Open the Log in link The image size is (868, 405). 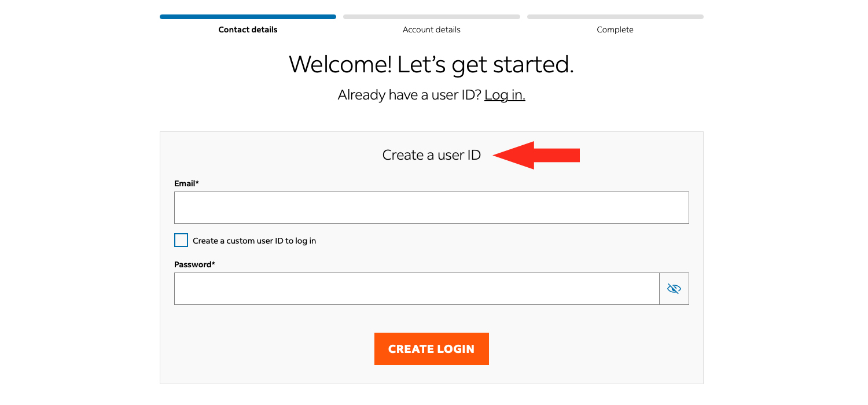point(505,95)
